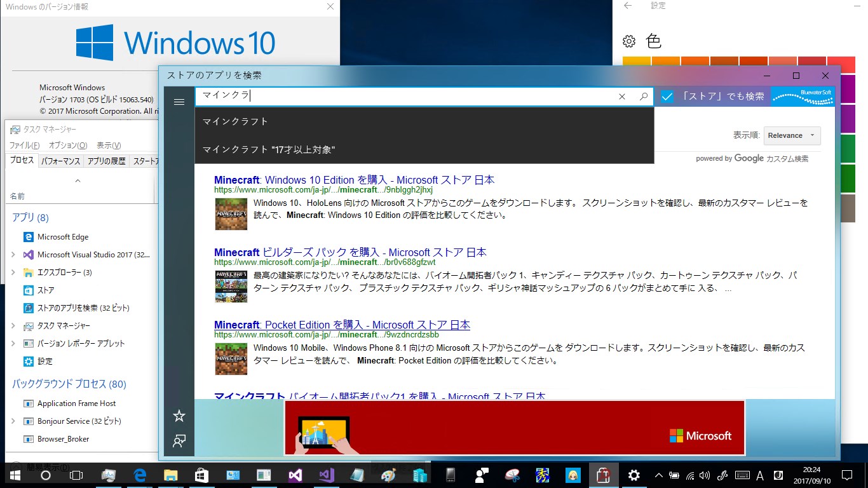Image resolution: width=868 pixels, height=488 pixels.
Task: Expand the エクスプローラー (3) row
Action: point(13,273)
